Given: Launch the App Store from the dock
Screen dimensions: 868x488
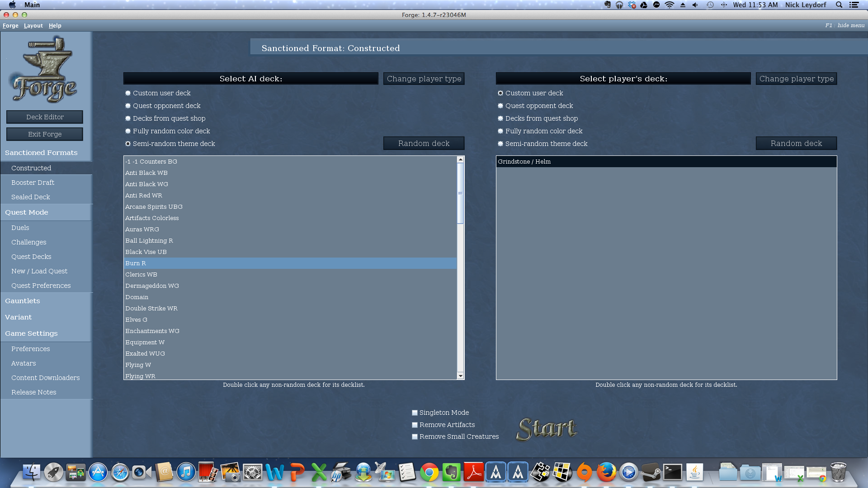Looking at the screenshot, I should 98,472.
